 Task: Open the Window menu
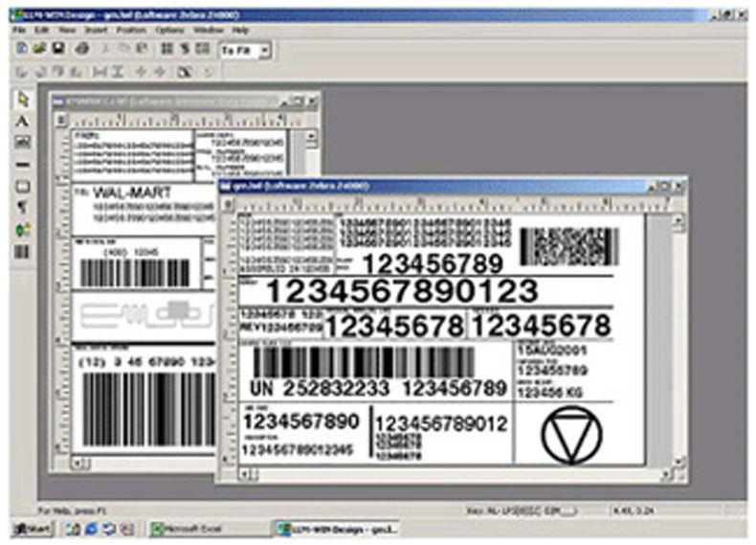(208, 30)
